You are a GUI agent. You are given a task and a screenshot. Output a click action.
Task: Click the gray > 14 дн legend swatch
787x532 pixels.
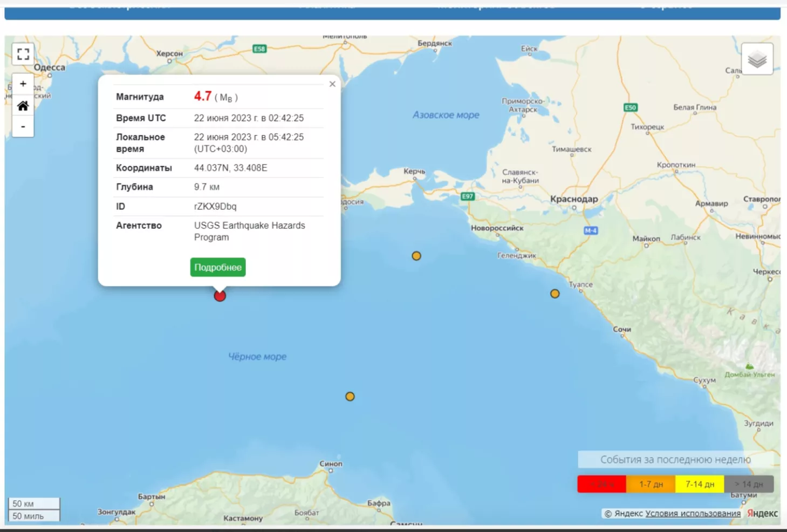coord(749,484)
